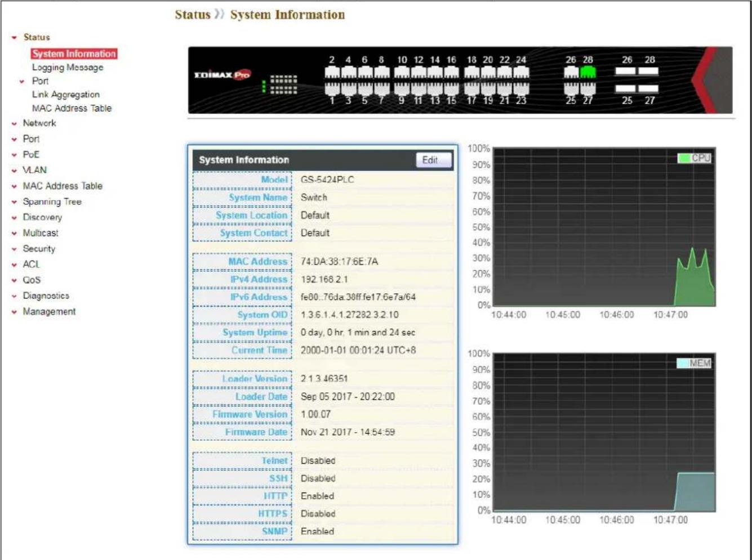Click MAC address value 74:DA:38:17:6E:7A
Screen dimensions: 752x560
(339, 262)
